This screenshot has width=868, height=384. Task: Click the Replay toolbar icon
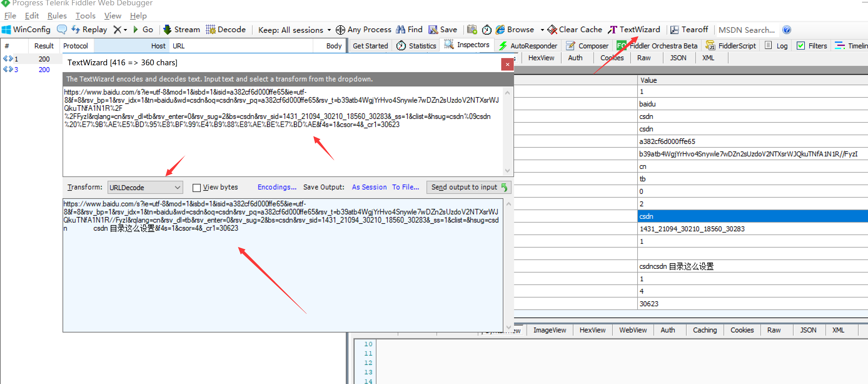(75, 30)
